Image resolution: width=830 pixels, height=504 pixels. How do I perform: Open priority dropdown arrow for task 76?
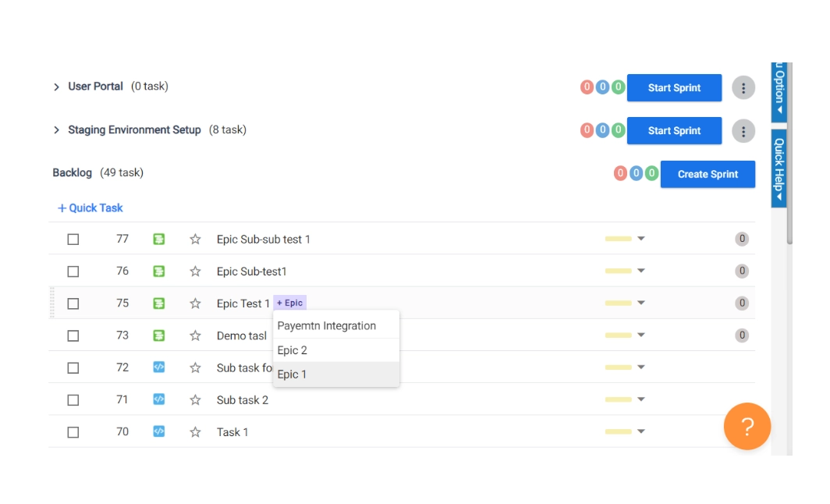click(641, 272)
